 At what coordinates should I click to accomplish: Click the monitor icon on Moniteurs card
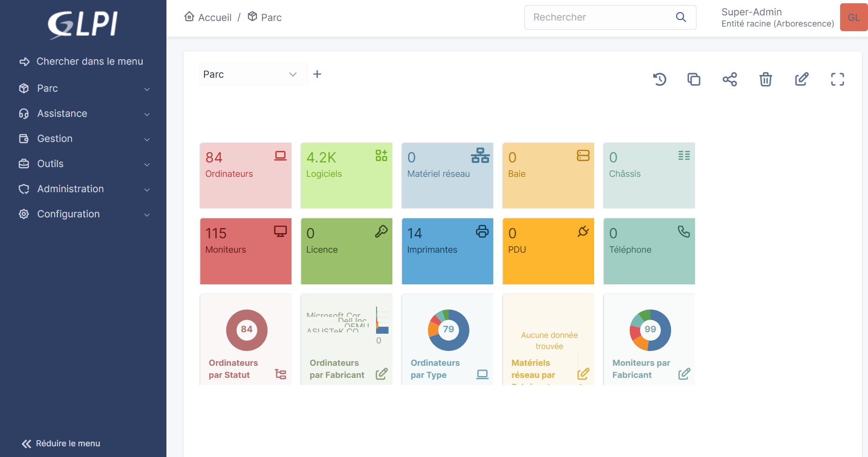280,231
